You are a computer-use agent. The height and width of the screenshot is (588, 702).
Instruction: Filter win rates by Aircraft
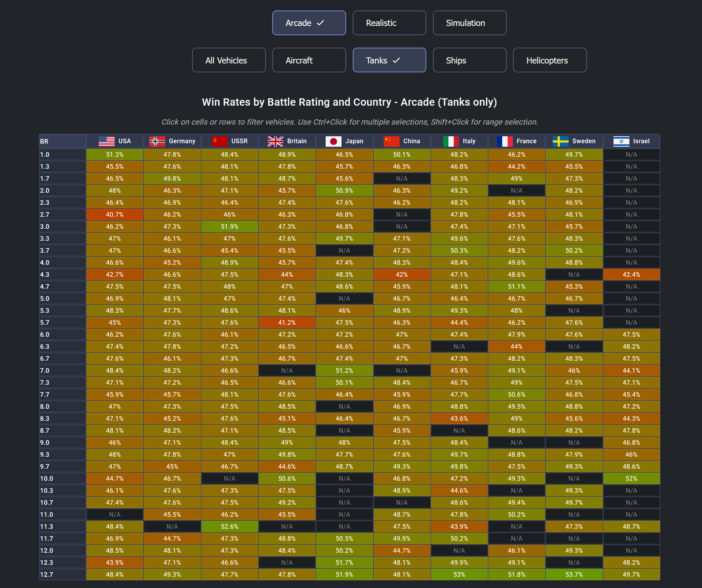(309, 60)
